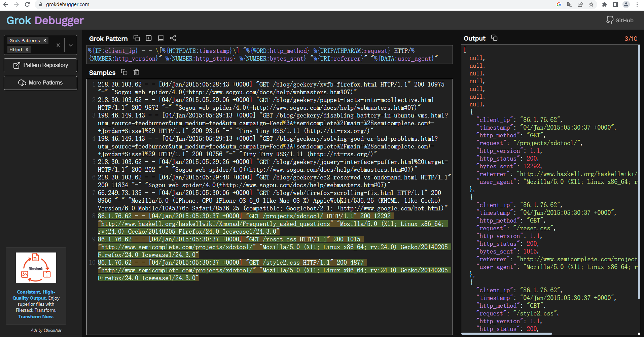Viewport: 644px width, 337px height.
Task: Copy the Grok Pattern to clipboard
Action: (x=137, y=38)
